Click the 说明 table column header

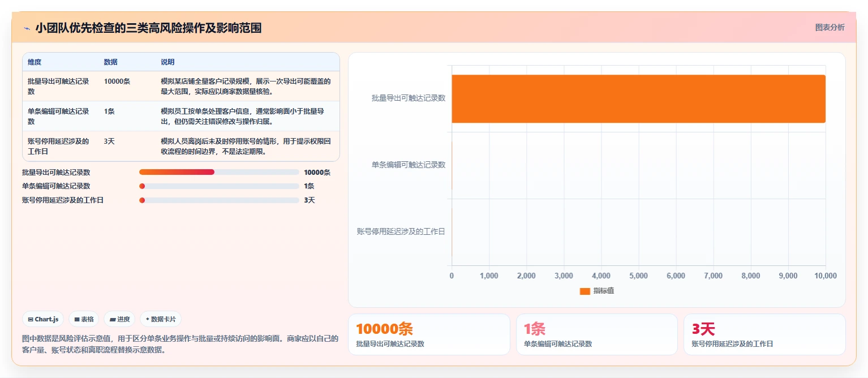167,62
